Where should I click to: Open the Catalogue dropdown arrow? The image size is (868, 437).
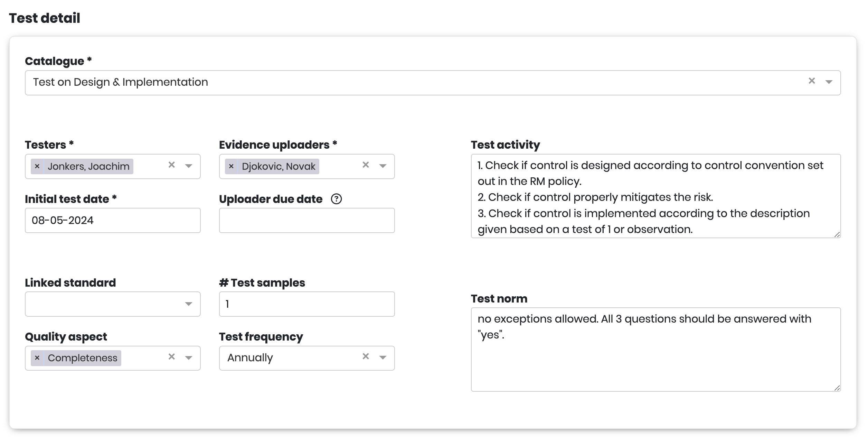829,82
